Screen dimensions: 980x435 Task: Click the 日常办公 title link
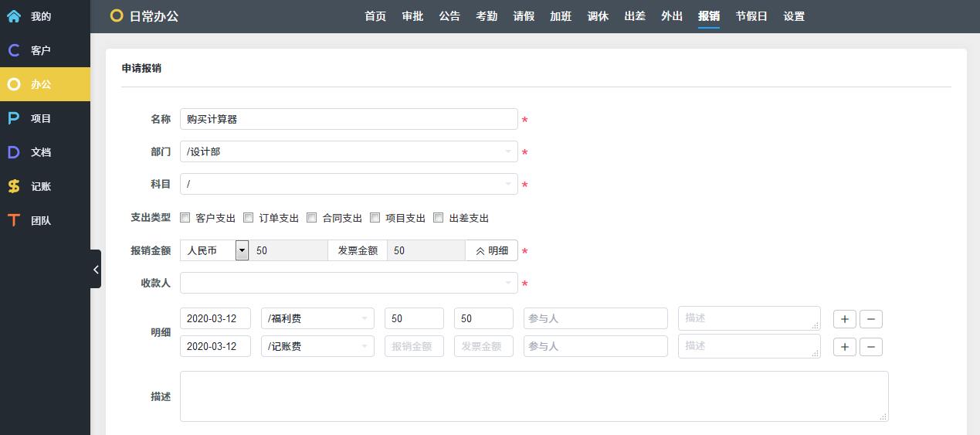154,15
